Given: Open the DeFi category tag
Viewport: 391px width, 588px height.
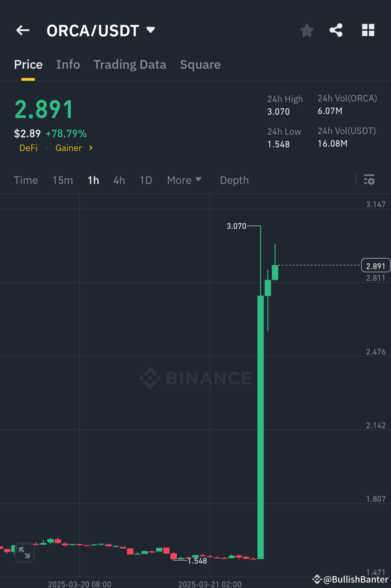Looking at the screenshot, I should point(28,148).
